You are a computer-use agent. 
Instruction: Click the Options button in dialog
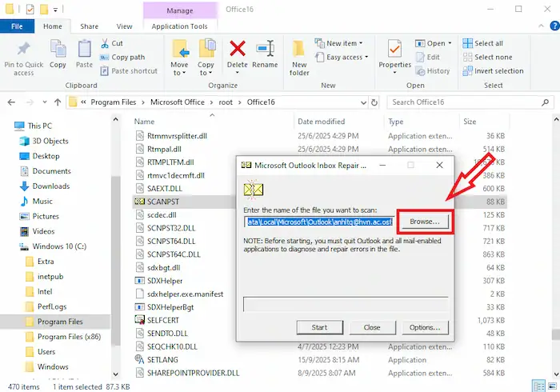point(425,327)
